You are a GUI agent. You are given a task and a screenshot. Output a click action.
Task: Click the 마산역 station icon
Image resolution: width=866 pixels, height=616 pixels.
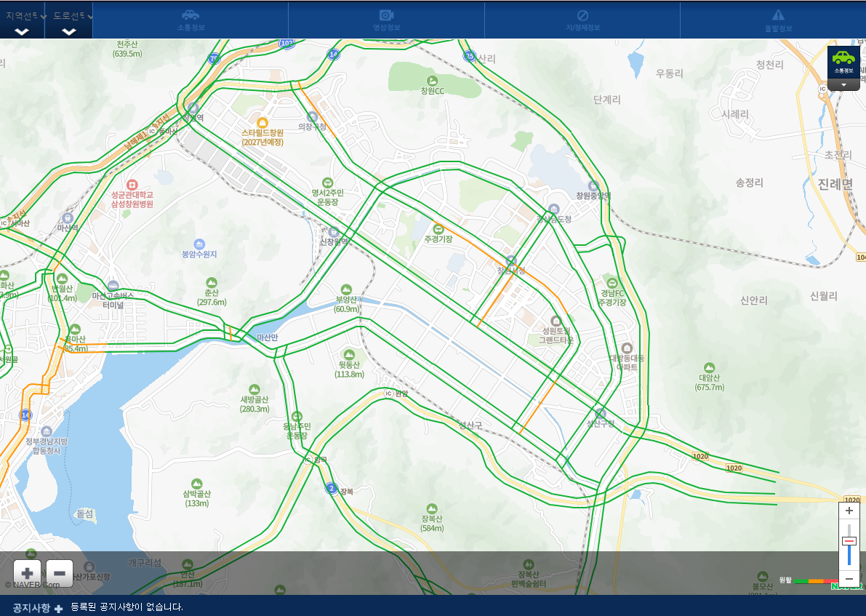(x=68, y=218)
